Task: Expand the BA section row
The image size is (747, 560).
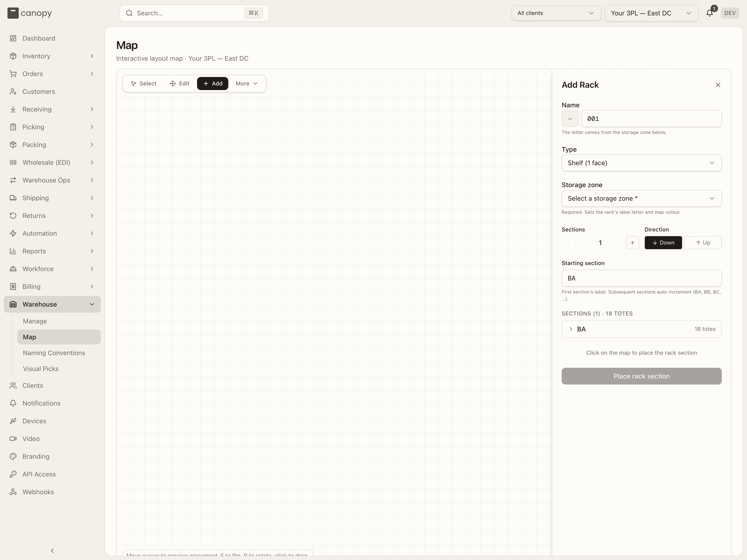Action: (641, 329)
